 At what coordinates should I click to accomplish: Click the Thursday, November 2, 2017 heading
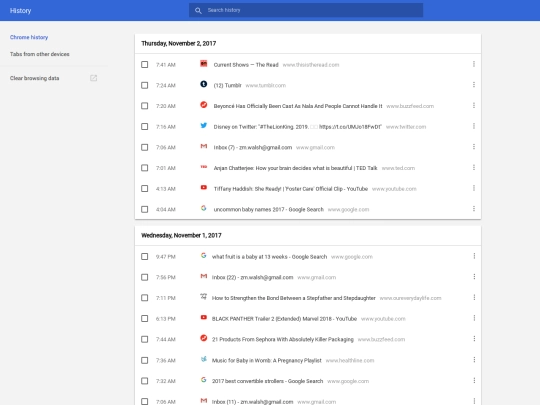click(179, 43)
